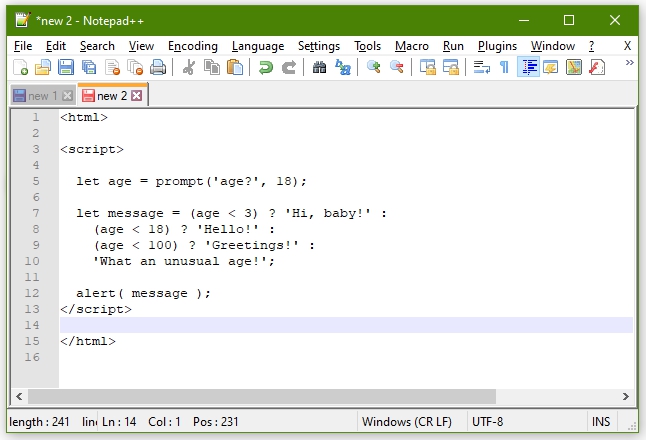646x440 pixels.
Task: Open the Macro menu
Action: pyautogui.click(x=412, y=46)
